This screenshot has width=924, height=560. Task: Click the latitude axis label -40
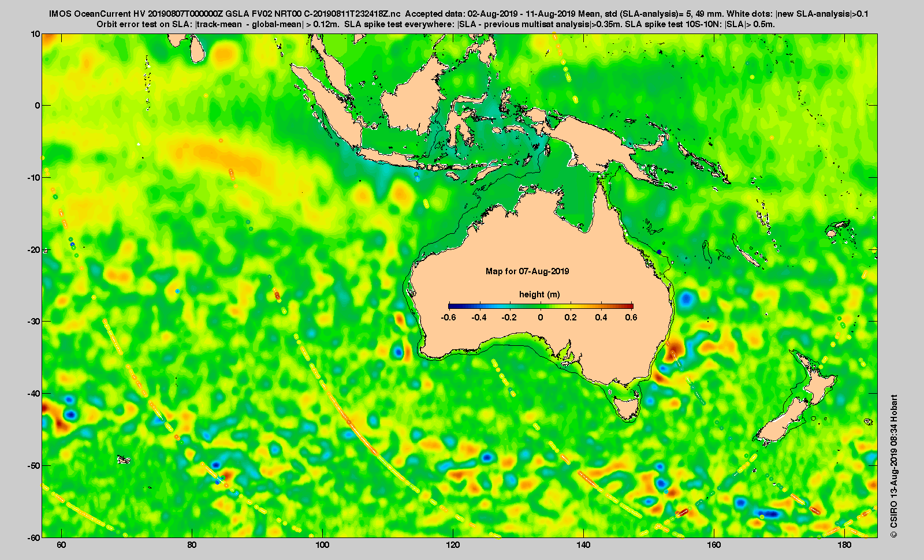[34, 394]
